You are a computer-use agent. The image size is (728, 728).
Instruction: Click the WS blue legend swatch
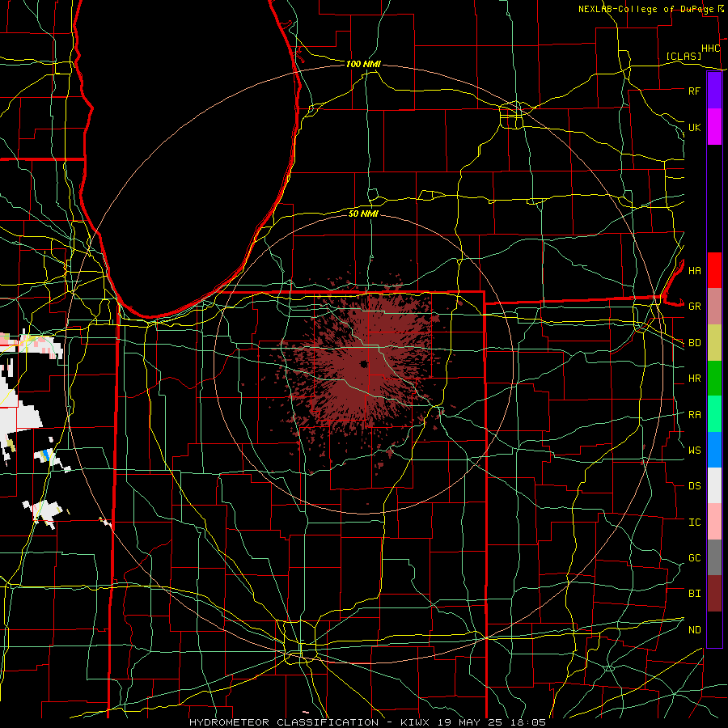[714, 450]
